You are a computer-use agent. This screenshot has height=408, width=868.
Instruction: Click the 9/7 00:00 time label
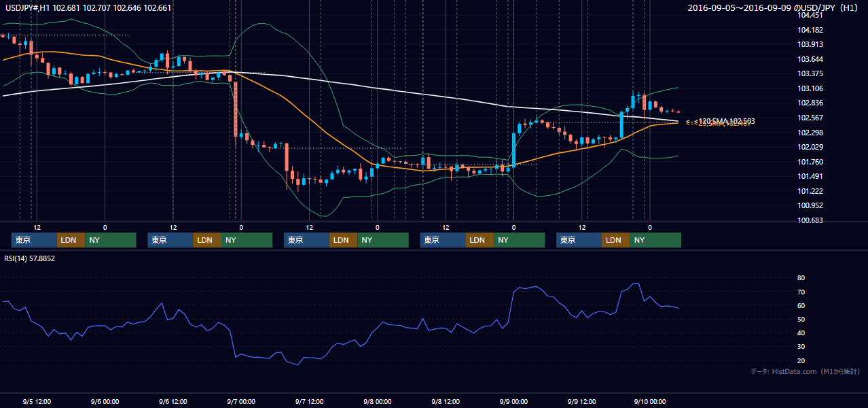[x=241, y=401]
